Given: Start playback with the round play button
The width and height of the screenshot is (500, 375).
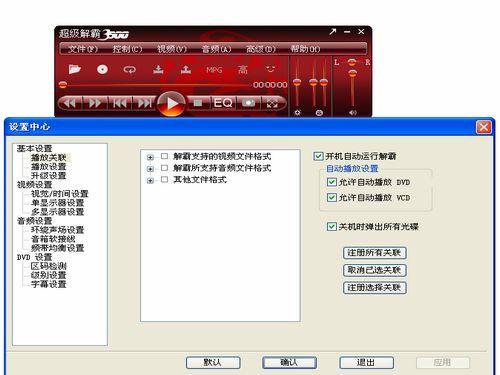Looking at the screenshot, I should coord(171,103).
